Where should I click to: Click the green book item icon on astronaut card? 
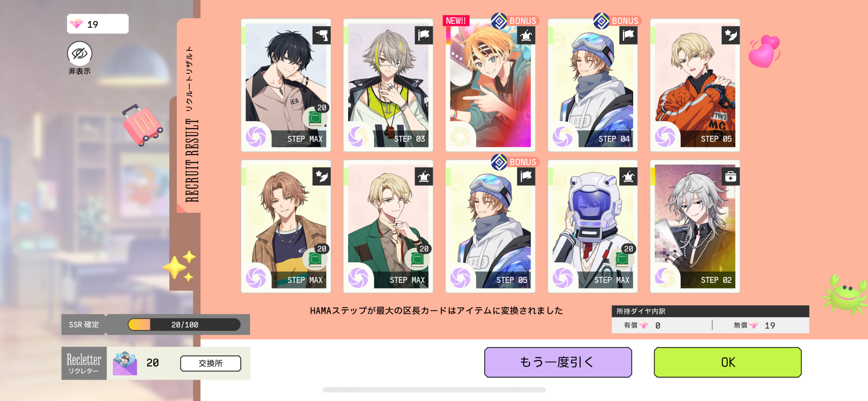point(622,258)
